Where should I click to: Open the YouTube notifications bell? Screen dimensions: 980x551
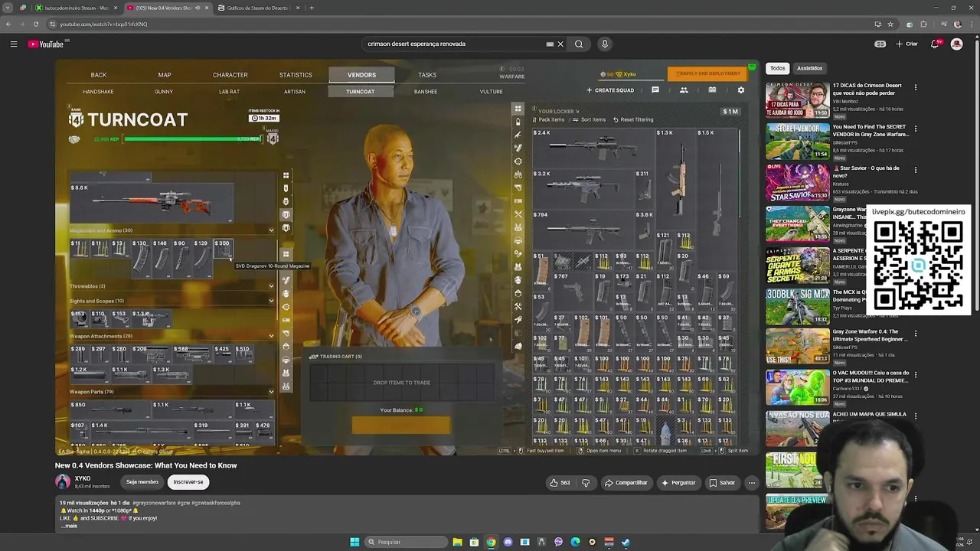click(x=935, y=44)
